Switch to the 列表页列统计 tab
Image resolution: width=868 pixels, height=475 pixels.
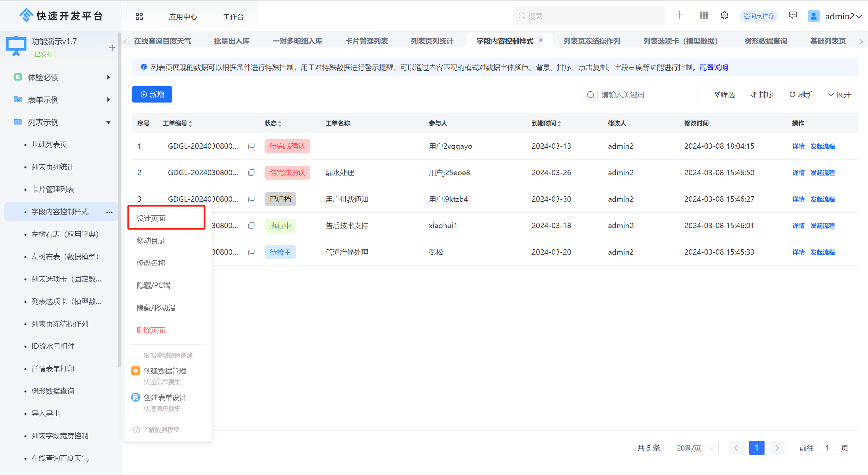[432, 41]
